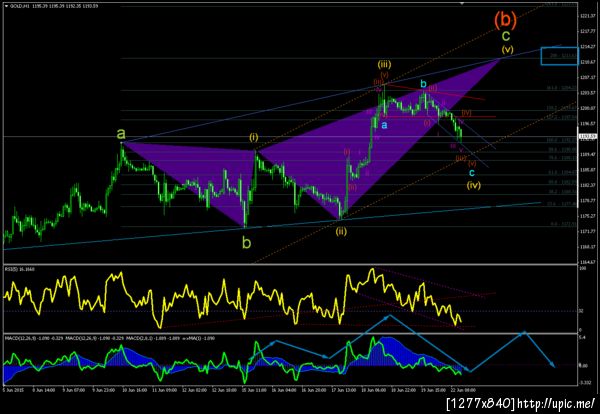Click the 1171.77 price scale value
The image size is (600, 414).
click(x=587, y=231)
